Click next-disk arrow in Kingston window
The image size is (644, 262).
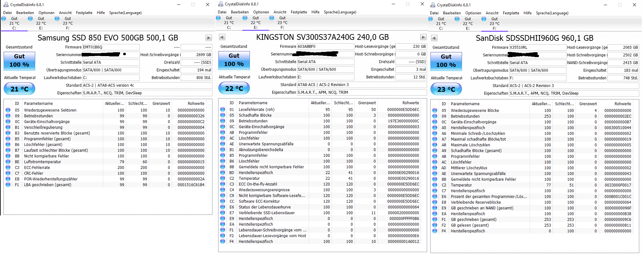423,37
